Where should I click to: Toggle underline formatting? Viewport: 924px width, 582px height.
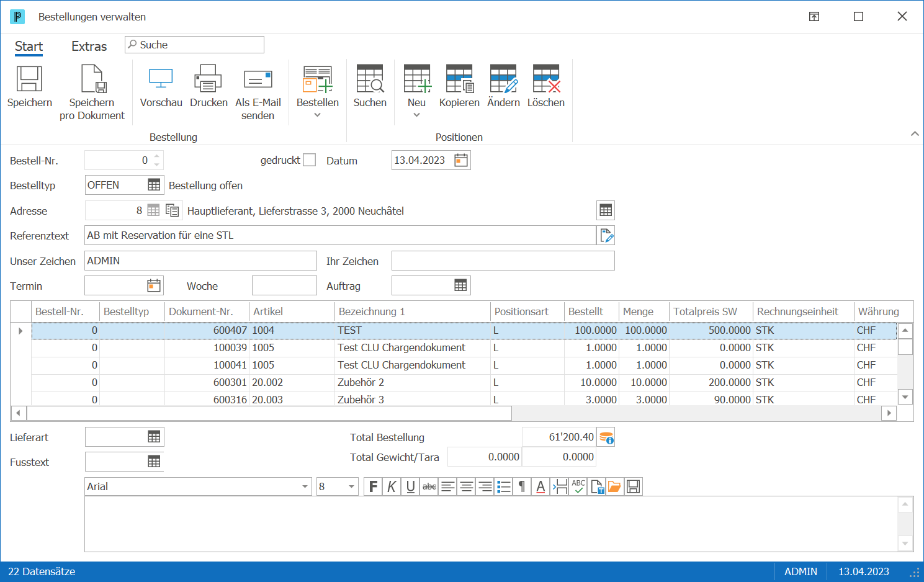coord(410,486)
